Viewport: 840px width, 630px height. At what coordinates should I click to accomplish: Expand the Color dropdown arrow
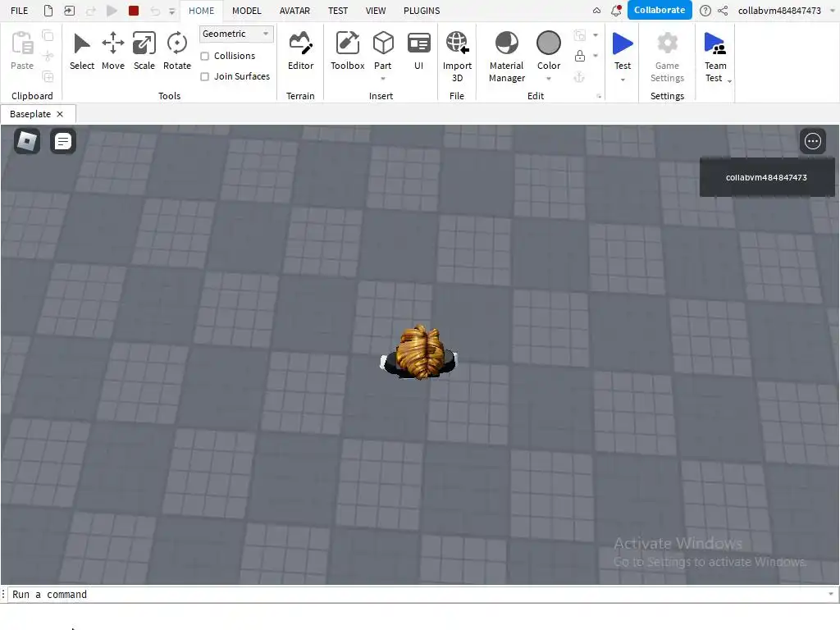click(549, 79)
